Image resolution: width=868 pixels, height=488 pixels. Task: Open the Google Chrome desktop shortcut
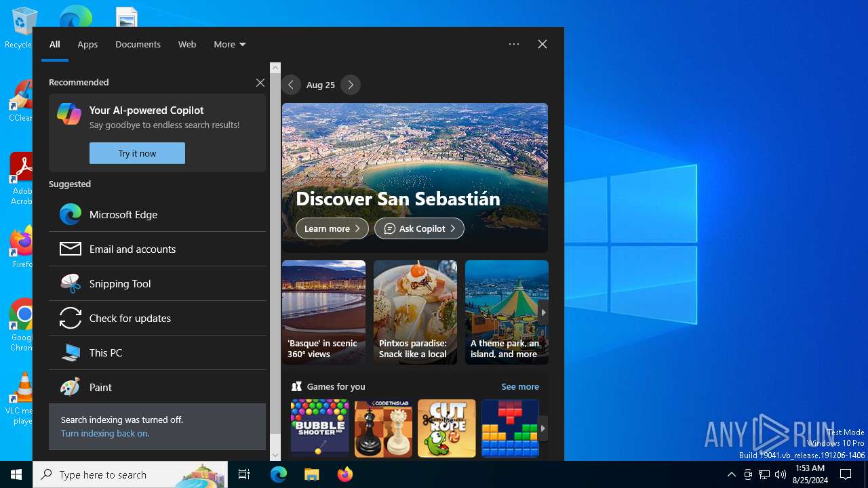click(x=20, y=325)
